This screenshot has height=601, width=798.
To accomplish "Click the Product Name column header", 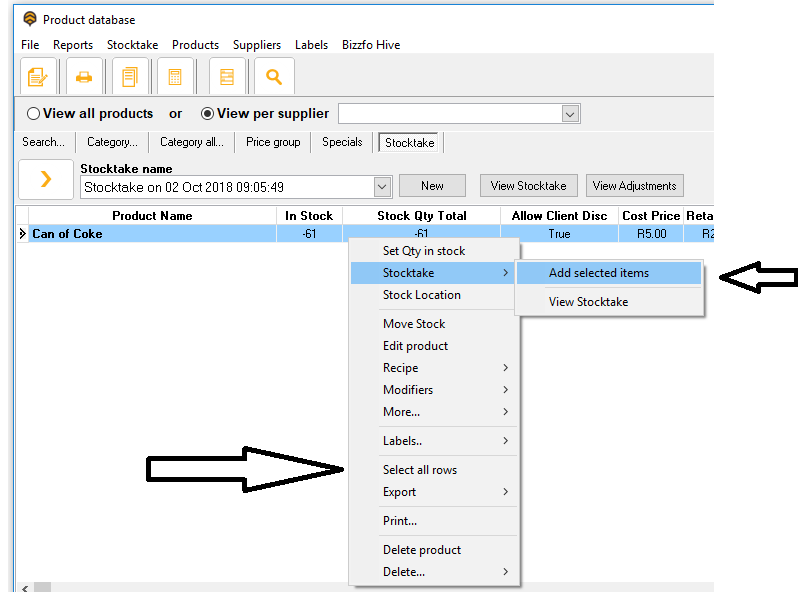I will (152, 216).
